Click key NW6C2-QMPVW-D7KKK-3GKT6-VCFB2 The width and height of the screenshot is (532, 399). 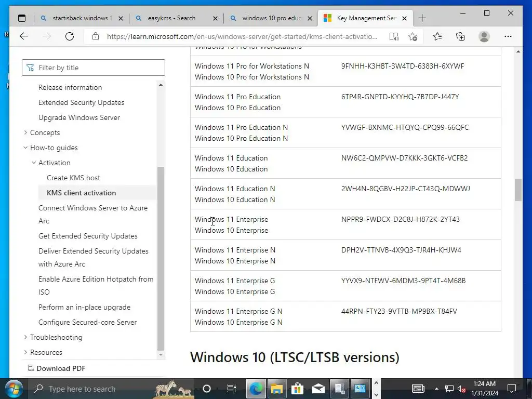[x=404, y=158]
